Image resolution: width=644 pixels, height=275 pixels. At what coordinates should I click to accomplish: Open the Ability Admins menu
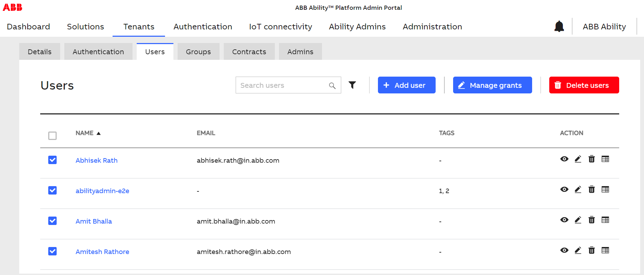357,27
